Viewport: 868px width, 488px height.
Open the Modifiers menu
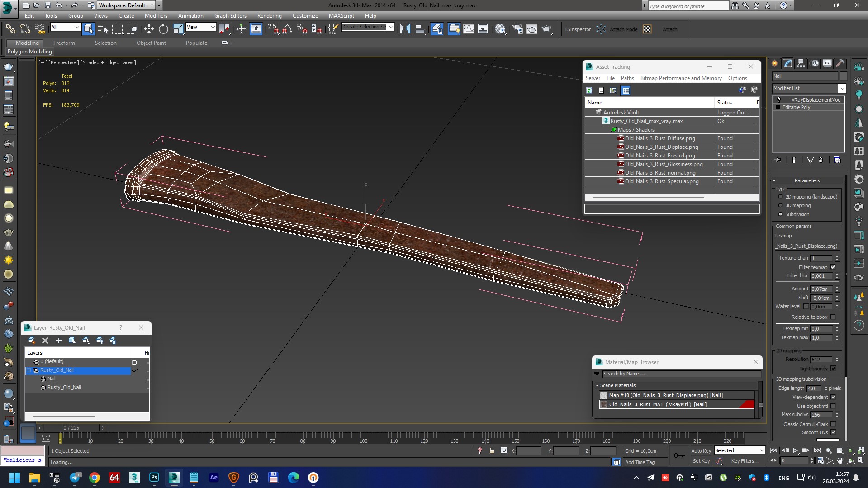pos(156,15)
